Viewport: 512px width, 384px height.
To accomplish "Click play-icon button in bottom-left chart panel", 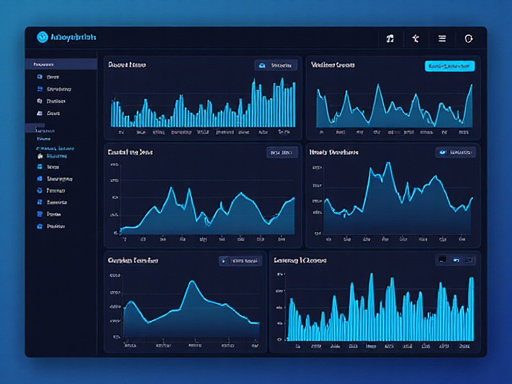I will tap(240, 261).
